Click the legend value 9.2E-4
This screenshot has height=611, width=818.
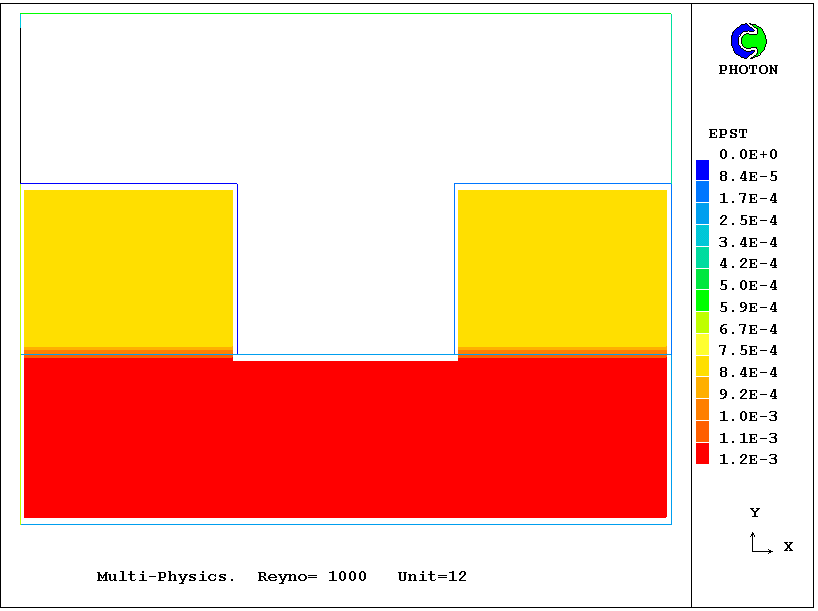point(748,394)
